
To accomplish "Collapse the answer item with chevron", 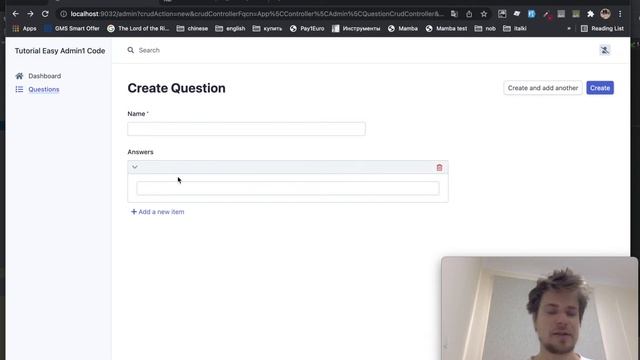I will [135, 167].
